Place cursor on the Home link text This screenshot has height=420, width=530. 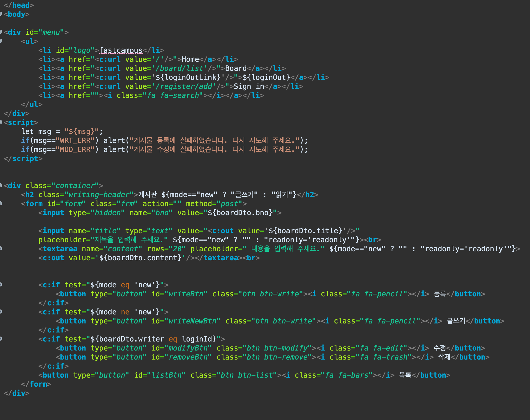coord(190,60)
